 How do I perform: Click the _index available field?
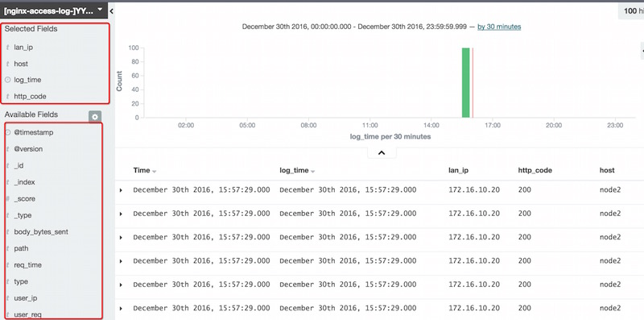point(24,182)
